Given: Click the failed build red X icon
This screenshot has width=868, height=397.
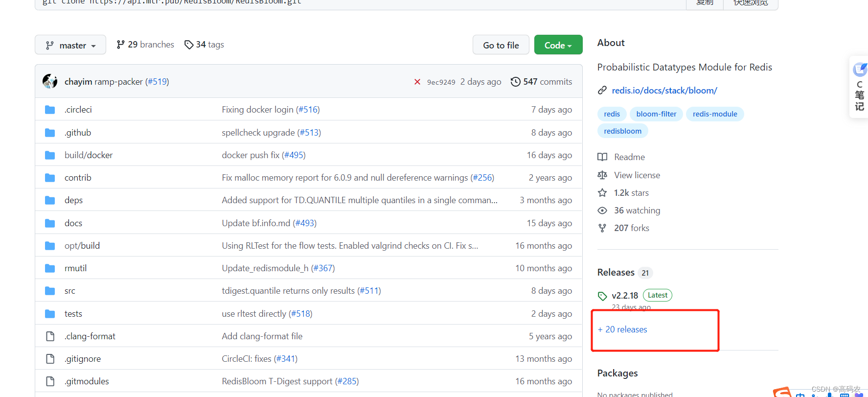Looking at the screenshot, I should point(417,82).
